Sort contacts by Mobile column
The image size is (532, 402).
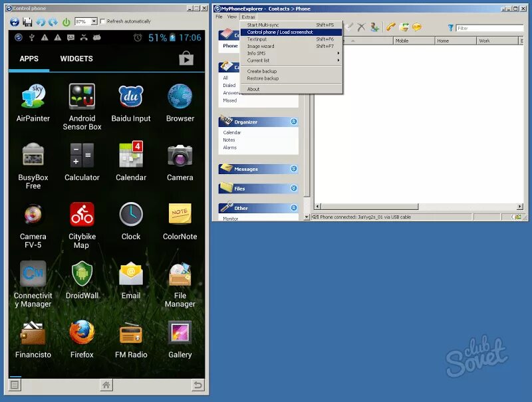(414, 41)
